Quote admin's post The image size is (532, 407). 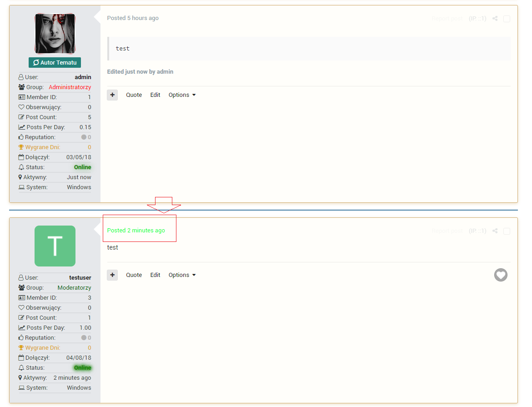134,95
